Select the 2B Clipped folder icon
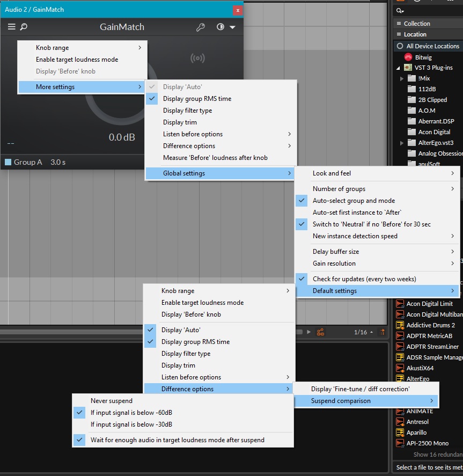The image size is (463, 476). [411, 100]
